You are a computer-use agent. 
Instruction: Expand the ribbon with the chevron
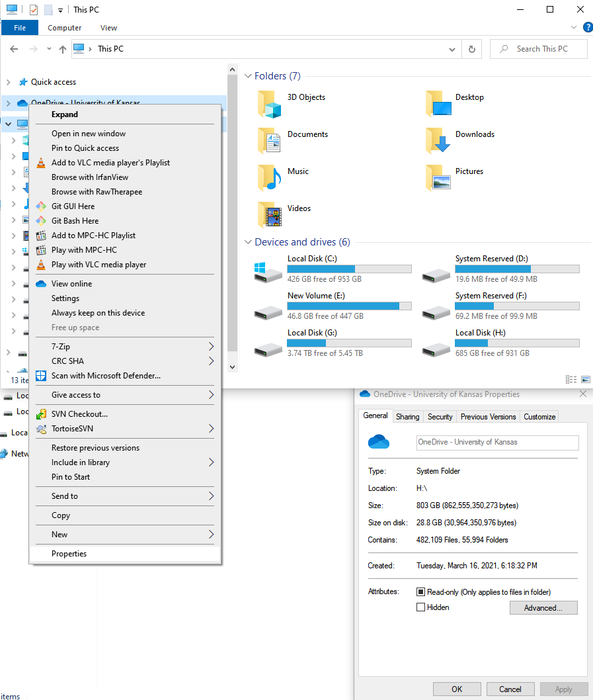pyautogui.click(x=574, y=27)
